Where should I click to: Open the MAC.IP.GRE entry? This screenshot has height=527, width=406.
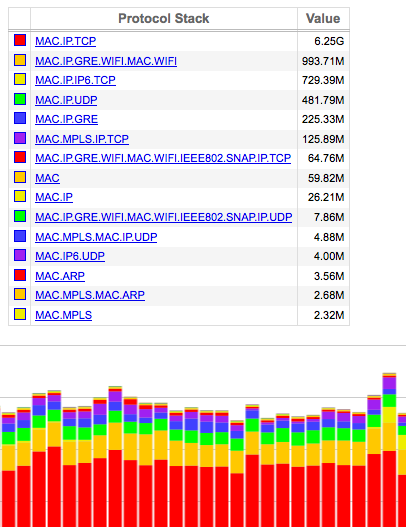coord(67,119)
